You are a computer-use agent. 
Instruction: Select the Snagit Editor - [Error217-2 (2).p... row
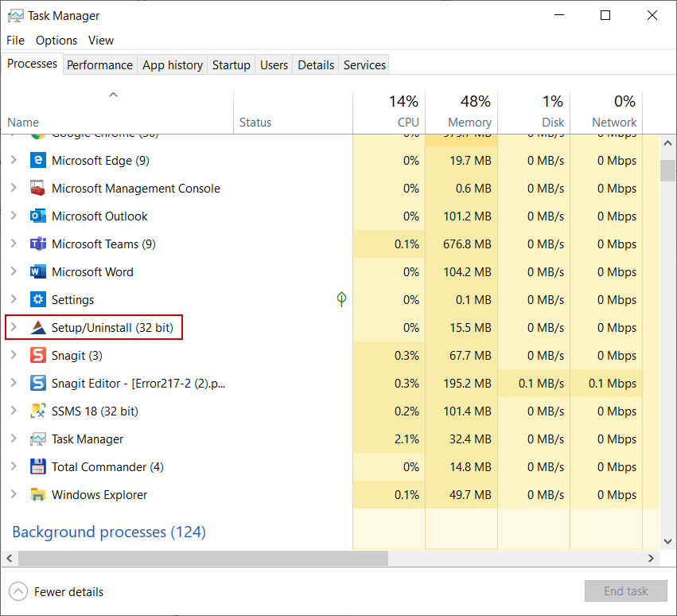330,383
